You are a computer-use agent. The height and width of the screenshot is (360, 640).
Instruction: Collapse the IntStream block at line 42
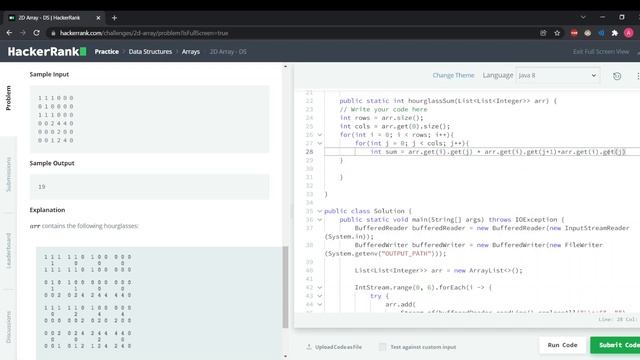pos(320,287)
